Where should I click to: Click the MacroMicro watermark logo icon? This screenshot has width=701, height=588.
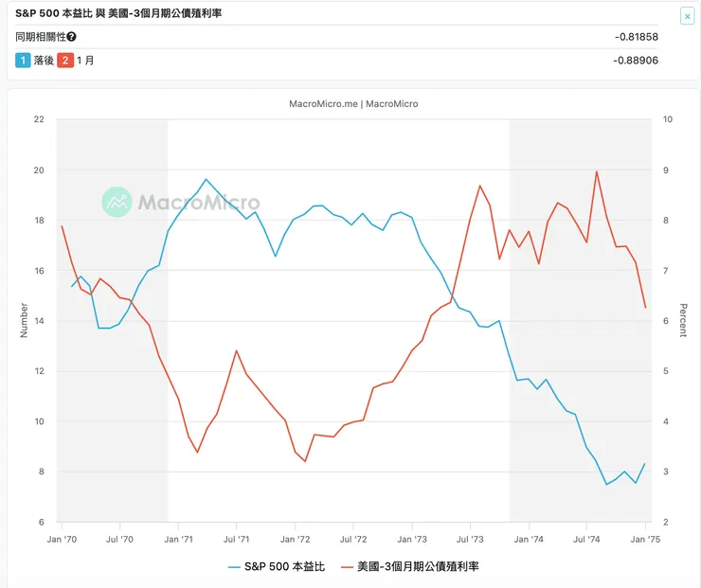(x=117, y=201)
